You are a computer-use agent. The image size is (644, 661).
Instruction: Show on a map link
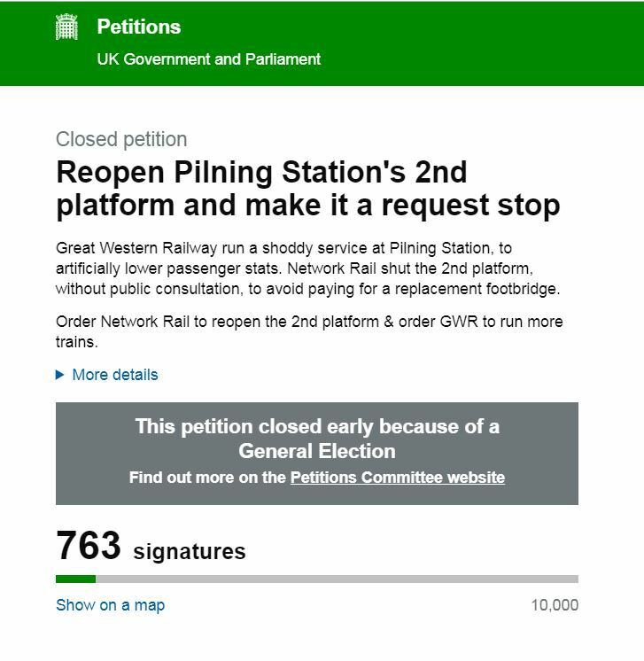110,605
